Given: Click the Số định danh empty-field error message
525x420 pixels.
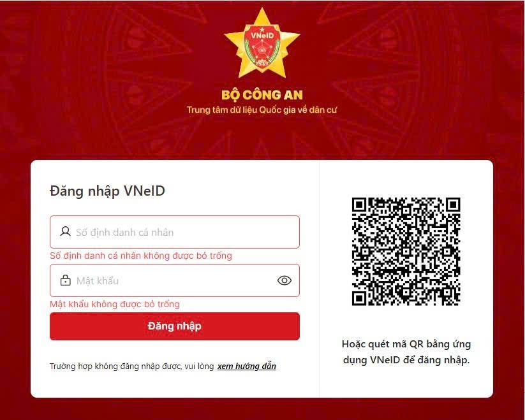Looking at the screenshot, I should [x=140, y=256].
